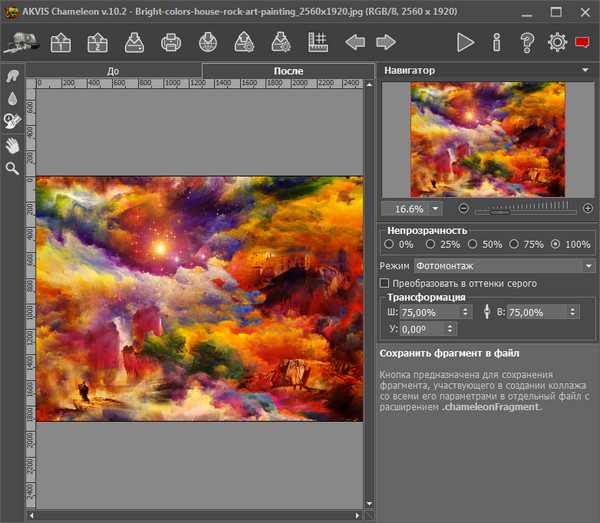Click the zoom slider in Navigator
This screenshot has height=523, width=600.
(x=525, y=209)
